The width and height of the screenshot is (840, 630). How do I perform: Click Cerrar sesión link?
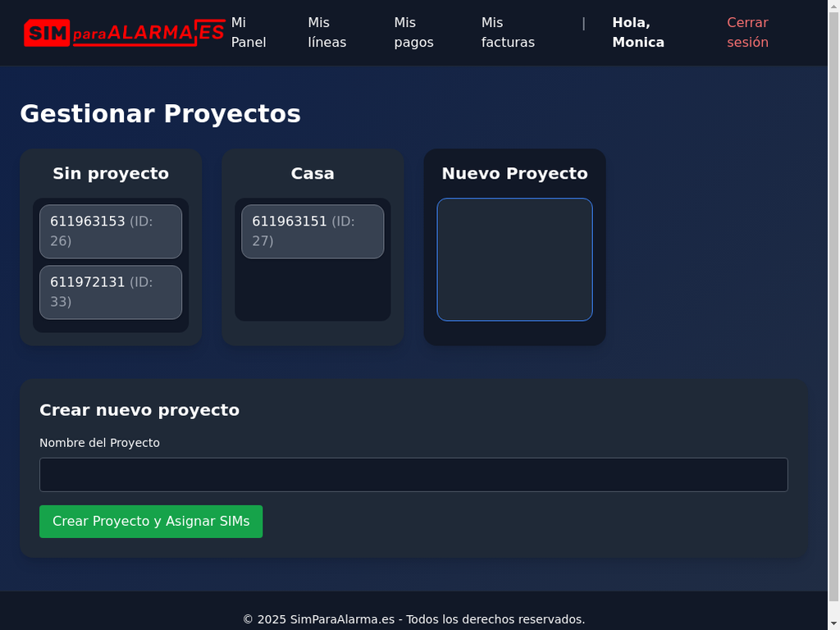point(747,32)
